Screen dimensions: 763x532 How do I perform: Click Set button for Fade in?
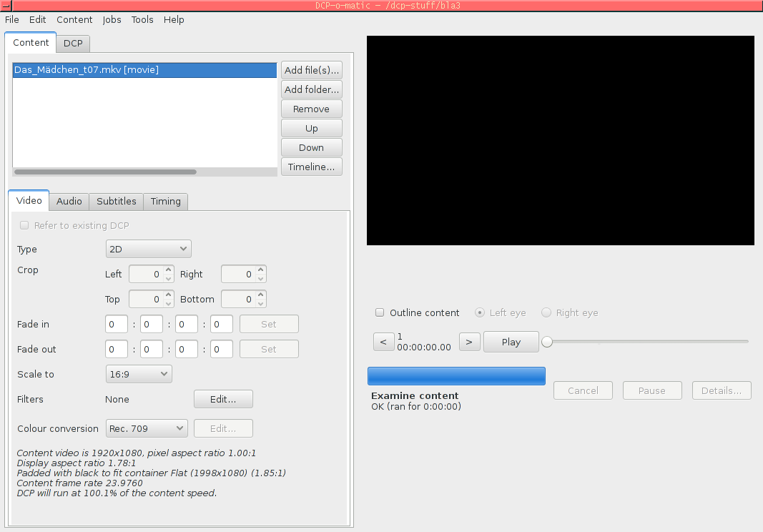269,324
